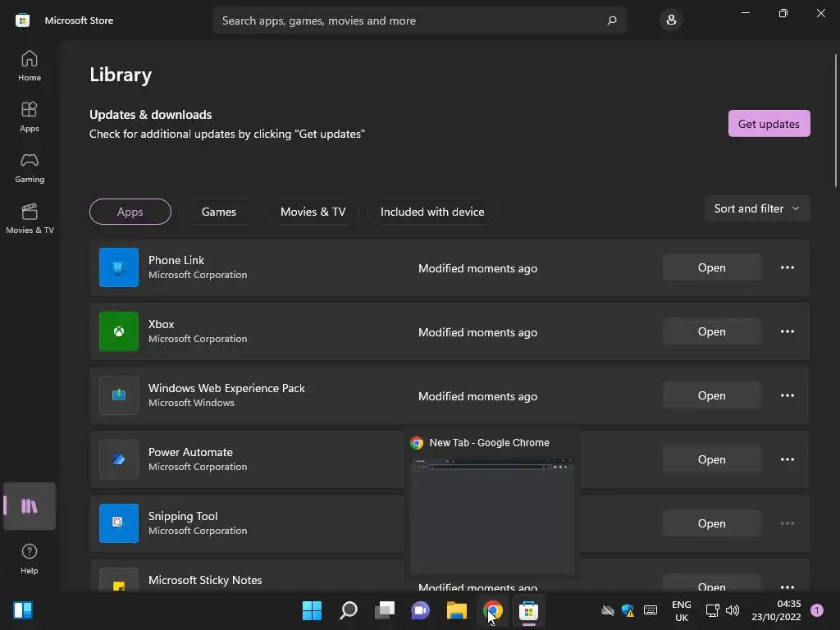Open the Power Automate app
The image size is (840, 630).
pyautogui.click(x=711, y=459)
